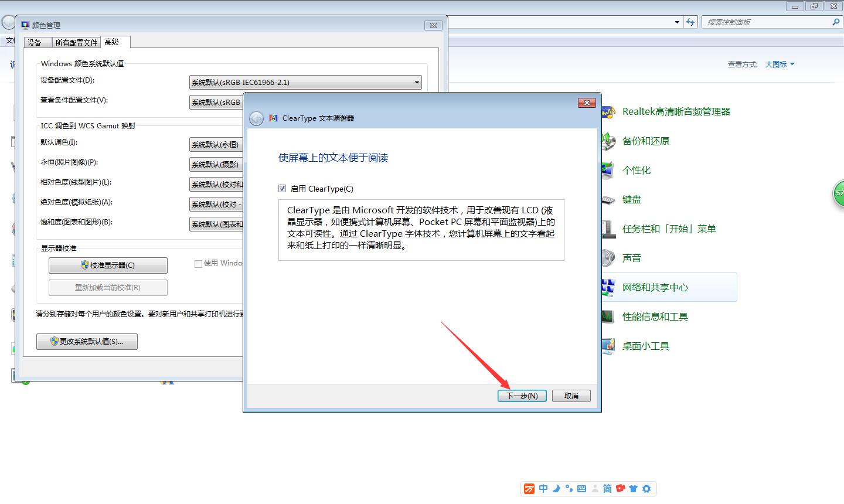Open the soft keyboard icon on IME toolbar
The width and height of the screenshot is (844, 504).
[x=581, y=489]
